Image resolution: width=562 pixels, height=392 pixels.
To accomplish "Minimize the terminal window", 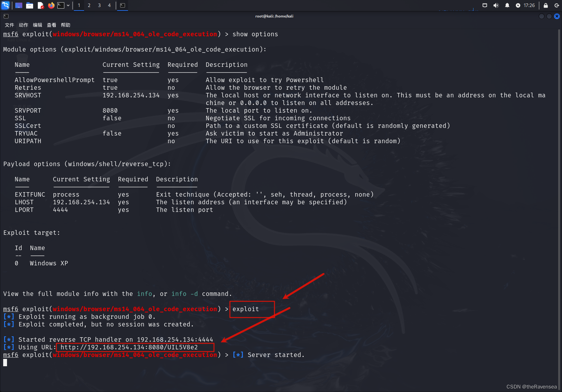I will (542, 16).
